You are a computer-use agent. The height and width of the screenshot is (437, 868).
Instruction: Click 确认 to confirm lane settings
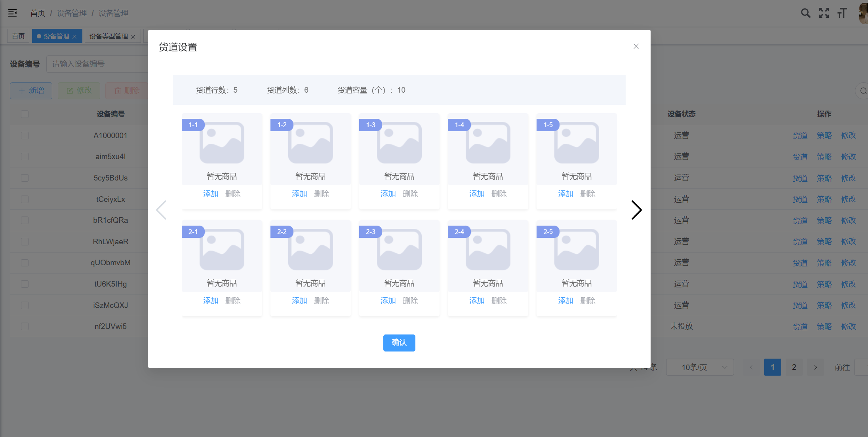pyautogui.click(x=399, y=343)
